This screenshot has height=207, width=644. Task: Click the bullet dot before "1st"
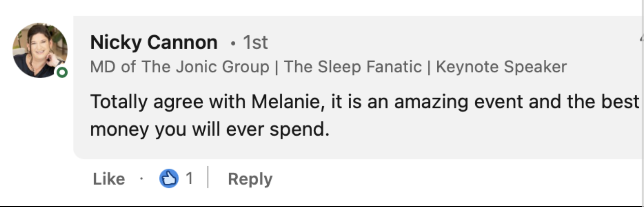tap(233, 43)
